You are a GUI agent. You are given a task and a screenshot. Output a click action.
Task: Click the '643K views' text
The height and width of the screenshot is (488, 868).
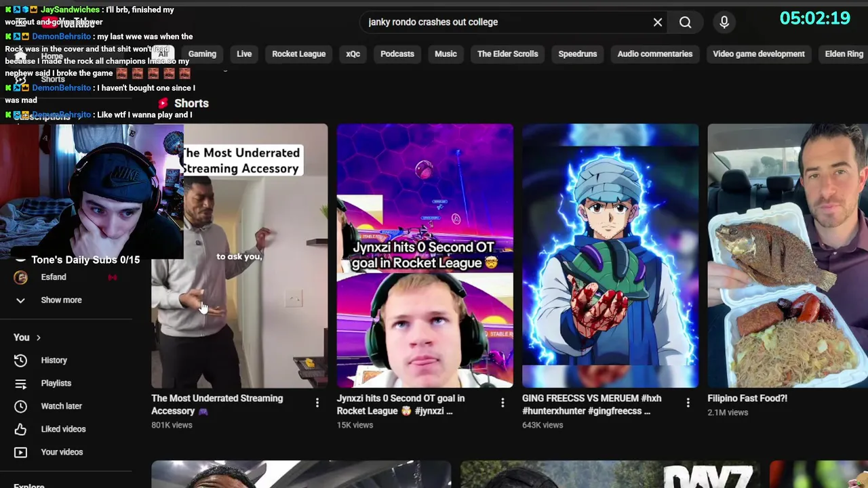click(542, 425)
